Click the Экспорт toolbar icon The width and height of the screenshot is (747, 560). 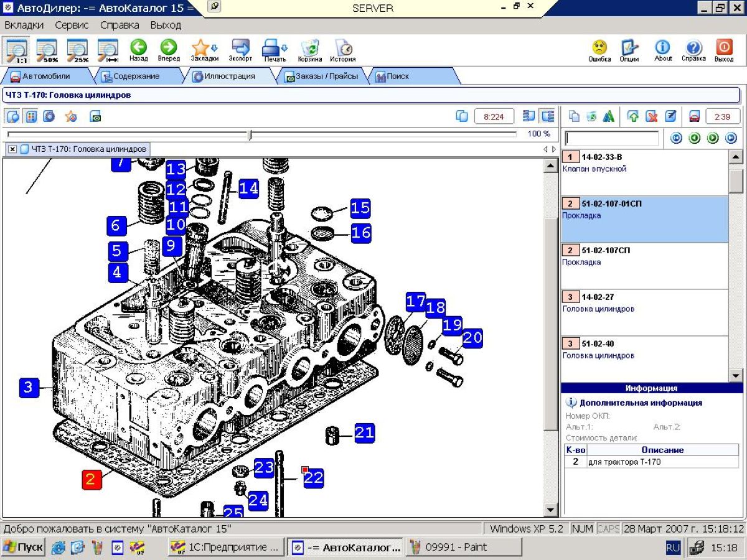pos(240,50)
